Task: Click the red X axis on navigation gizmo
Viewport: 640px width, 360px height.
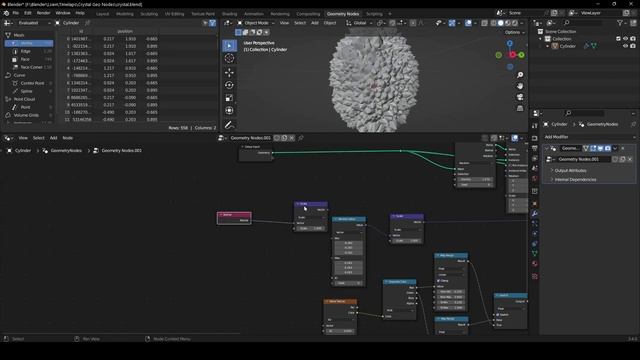Action: (512, 55)
